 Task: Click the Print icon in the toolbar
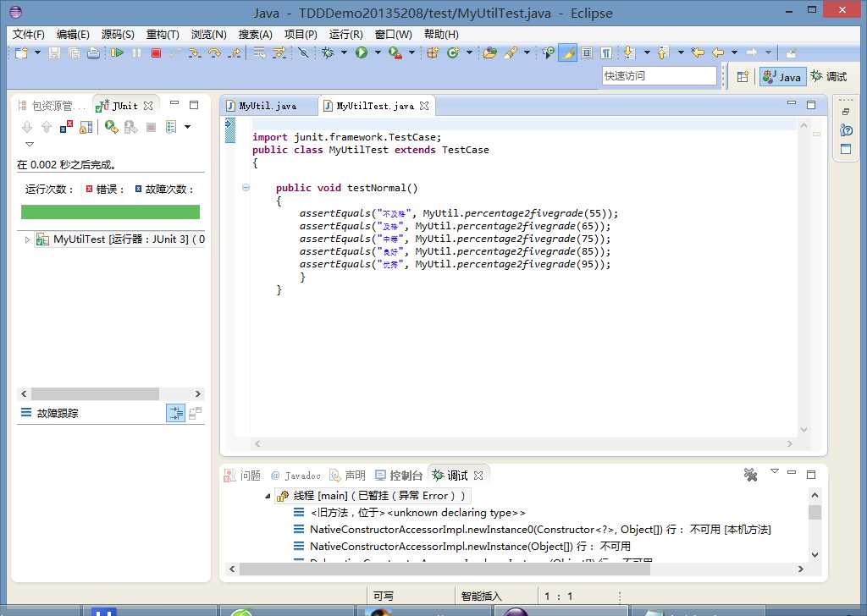click(x=93, y=53)
